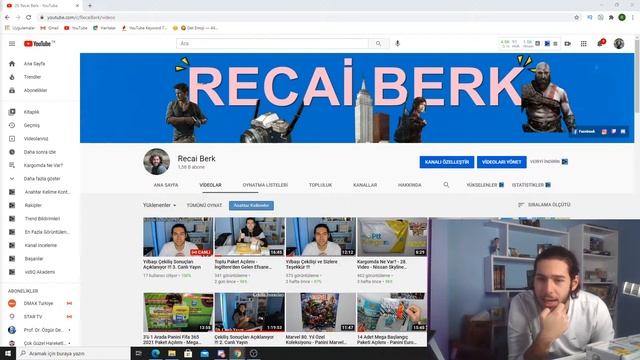Open Yılbaşı Çekilişi ve Sizlere Teşekkür thumbnail
Viewport: 640px width, 360px height.
(321, 237)
